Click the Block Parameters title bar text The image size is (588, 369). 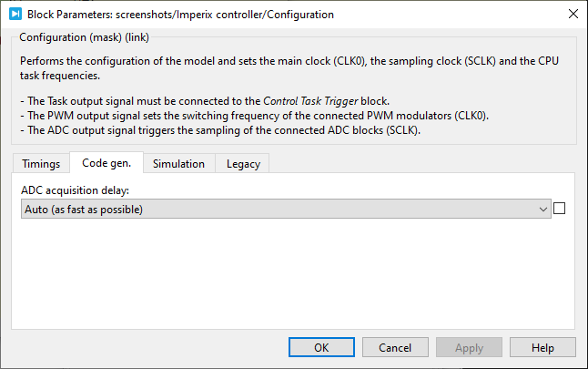(180, 15)
